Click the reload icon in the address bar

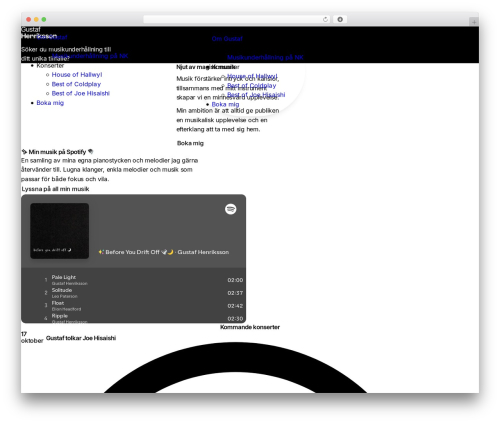[x=325, y=19]
